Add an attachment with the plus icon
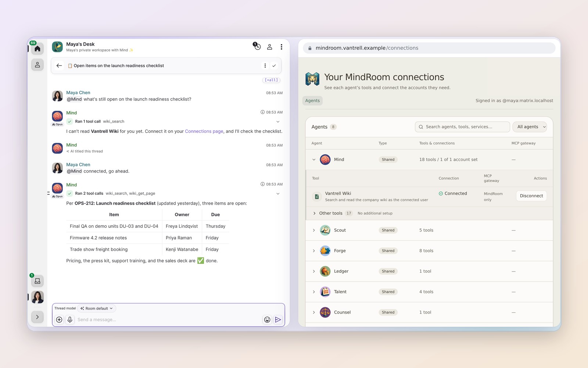 59,320
